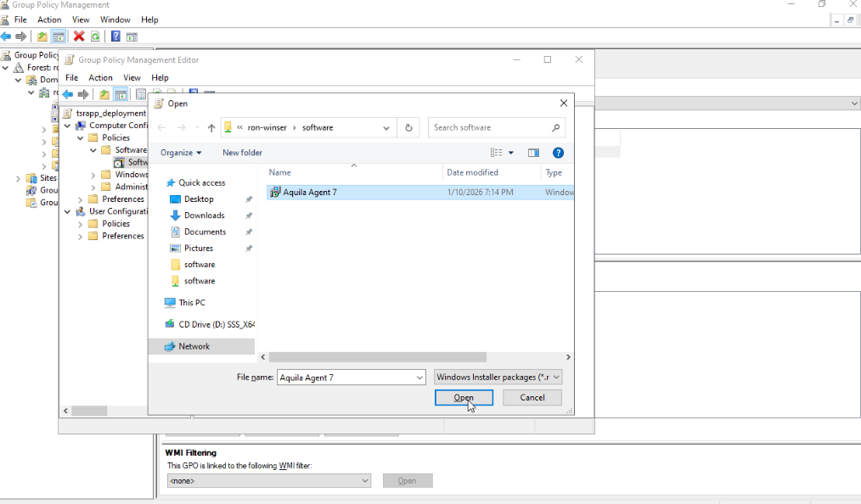
Task: Open the CD Drive (D:) location
Action: [x=216, y=324]
